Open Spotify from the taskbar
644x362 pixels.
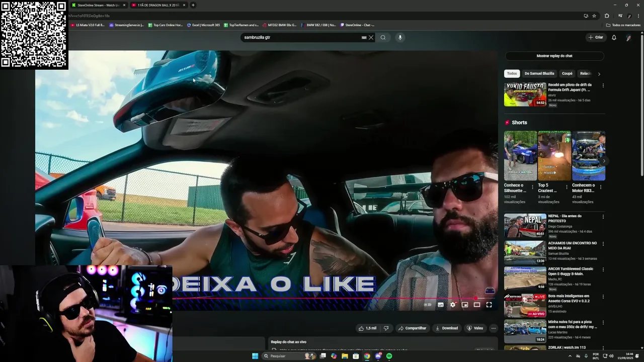[x=389, y=356]
